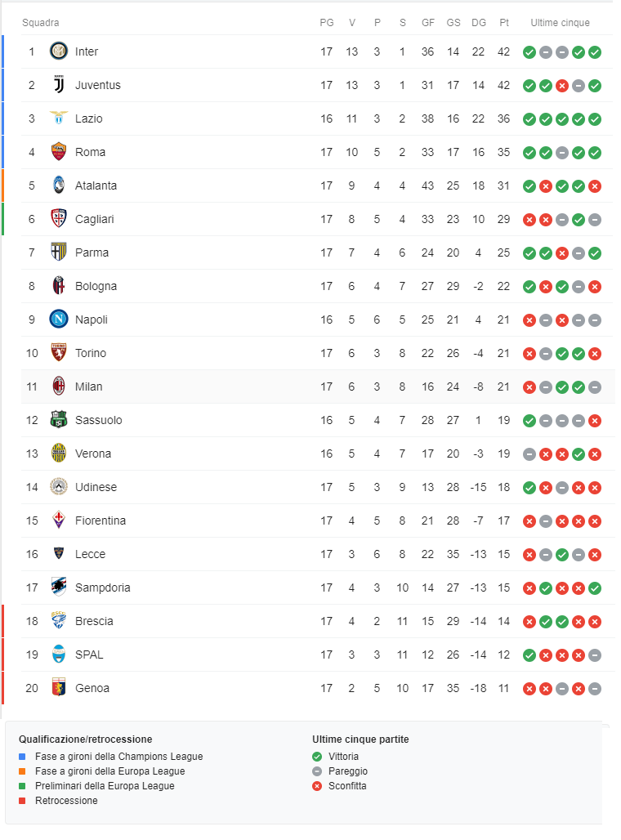The image size is (621, 840).
Task: Click Genoa's first last-five result icon
Action: [529, 689]
